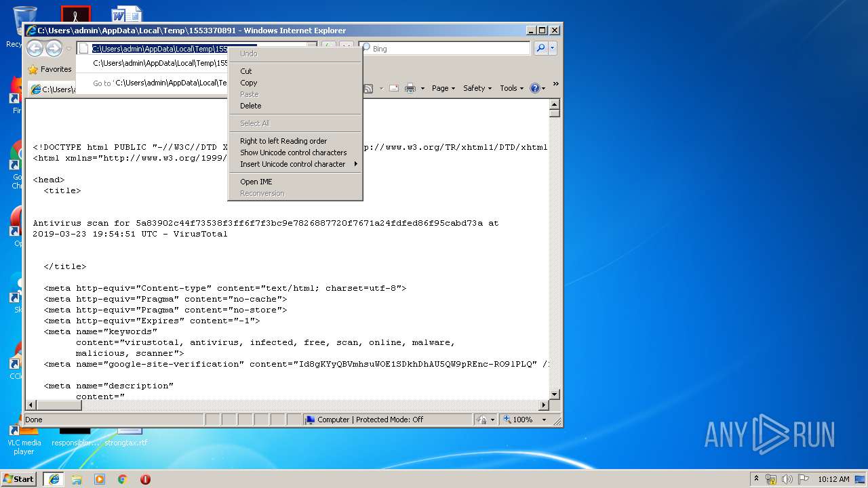868x488 pixels.
Task: Open Opera taskbar icon
Action: click(x=145, y=479)
